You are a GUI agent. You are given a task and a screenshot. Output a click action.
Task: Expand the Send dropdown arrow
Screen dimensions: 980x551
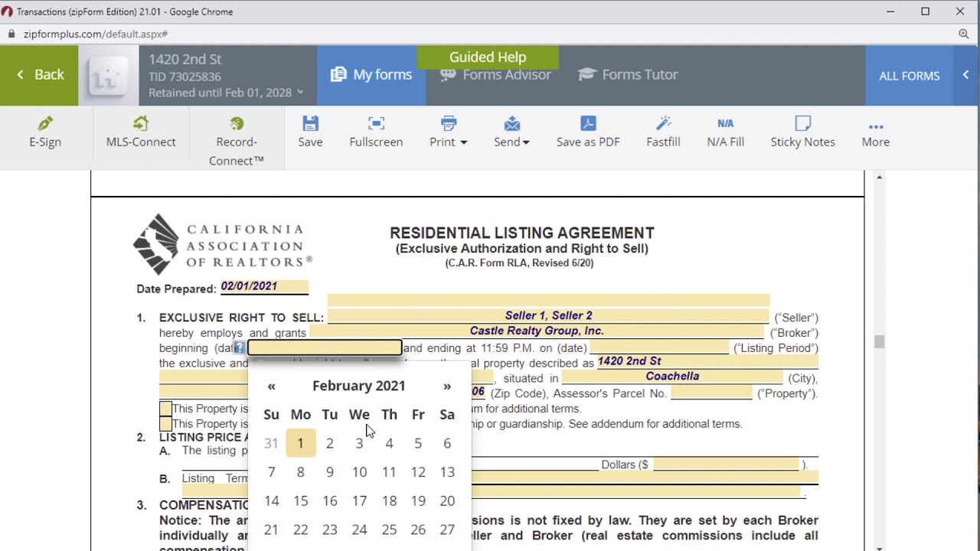point(526,142)
